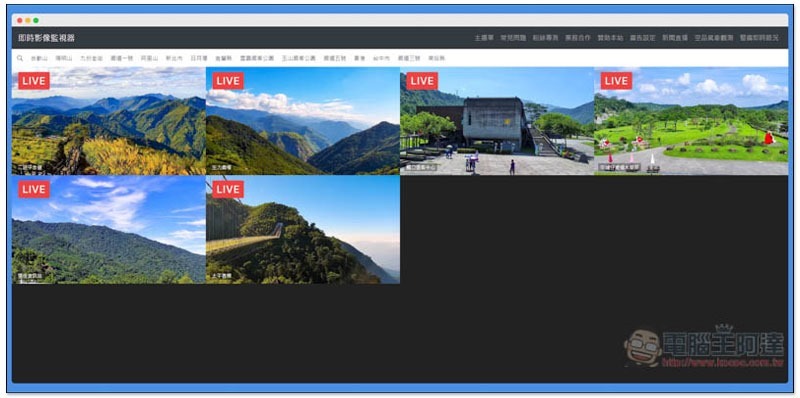Open the concrete building plaza camera thumbnail
800x398 pixels.
tap(497, 121)
